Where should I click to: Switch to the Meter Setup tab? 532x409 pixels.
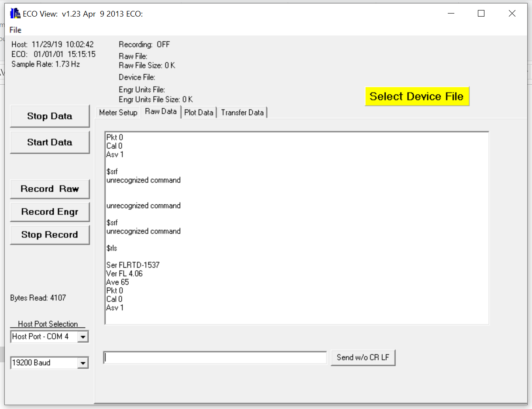[x=118, y=113]
